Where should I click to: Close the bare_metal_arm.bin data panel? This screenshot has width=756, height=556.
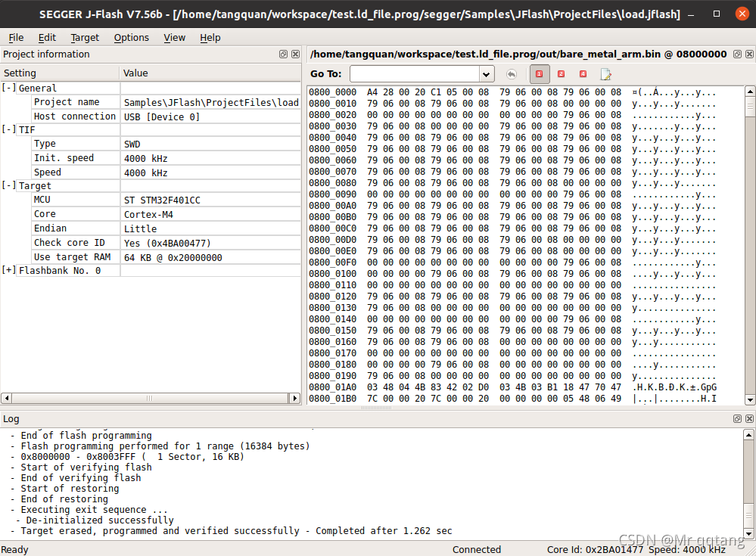tap(749, 54)
